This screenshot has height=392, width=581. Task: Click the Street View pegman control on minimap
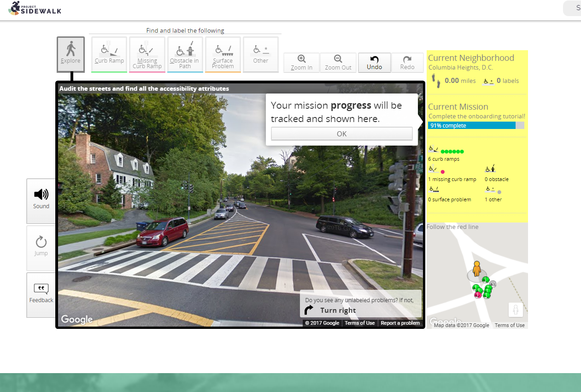click(x=516, y=310)
